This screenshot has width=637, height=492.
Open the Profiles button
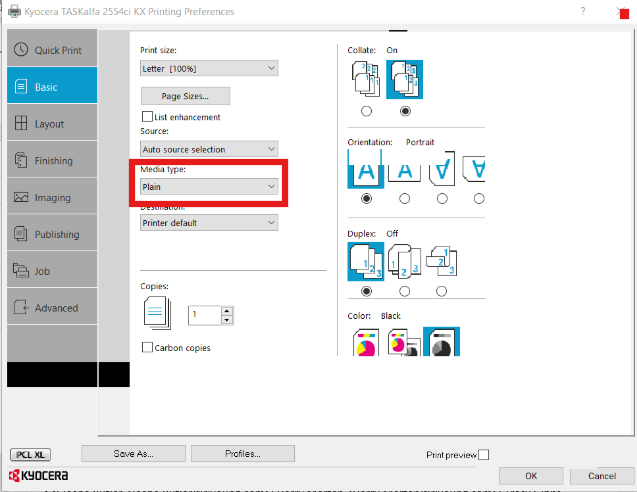tap(243, 453)
